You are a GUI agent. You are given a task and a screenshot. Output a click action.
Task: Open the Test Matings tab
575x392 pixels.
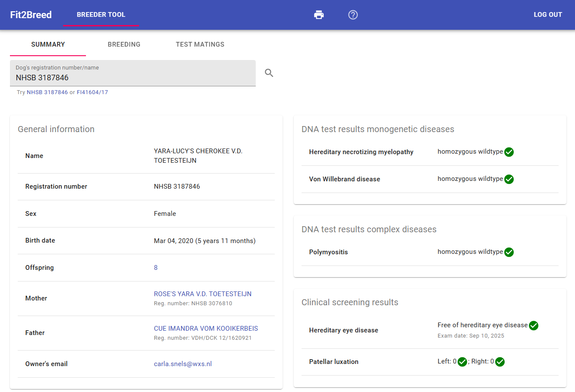[200, 44]
